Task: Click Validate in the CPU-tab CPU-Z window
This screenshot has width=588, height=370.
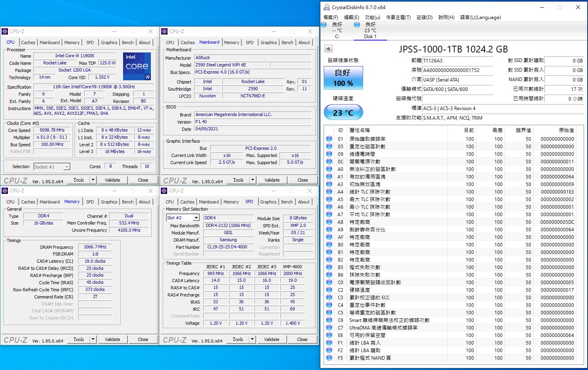Action: 112,180
